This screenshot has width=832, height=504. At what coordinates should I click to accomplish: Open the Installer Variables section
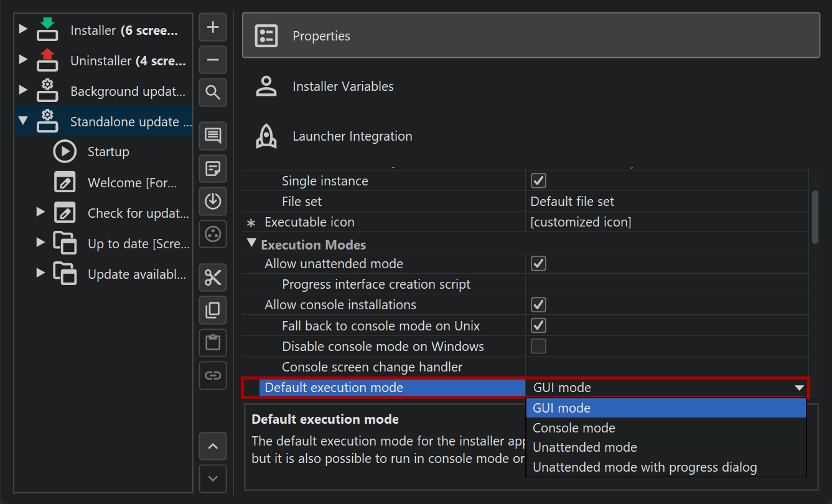pos(343,86)
